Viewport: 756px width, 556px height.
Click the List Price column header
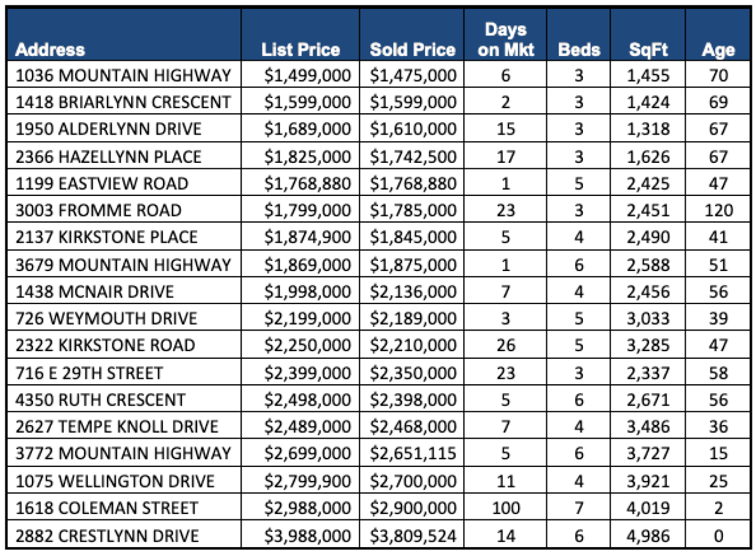(x=301, y=50)
